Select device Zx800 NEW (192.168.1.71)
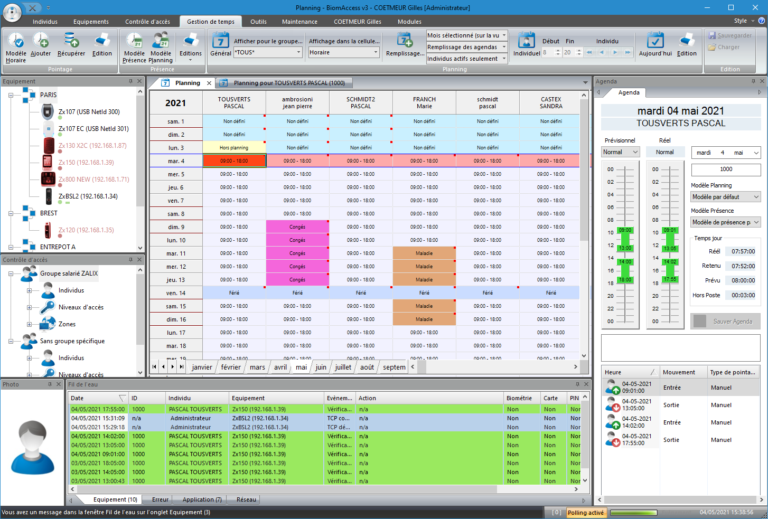This screenshot has height=519, width=768. (x=94, y=179)
